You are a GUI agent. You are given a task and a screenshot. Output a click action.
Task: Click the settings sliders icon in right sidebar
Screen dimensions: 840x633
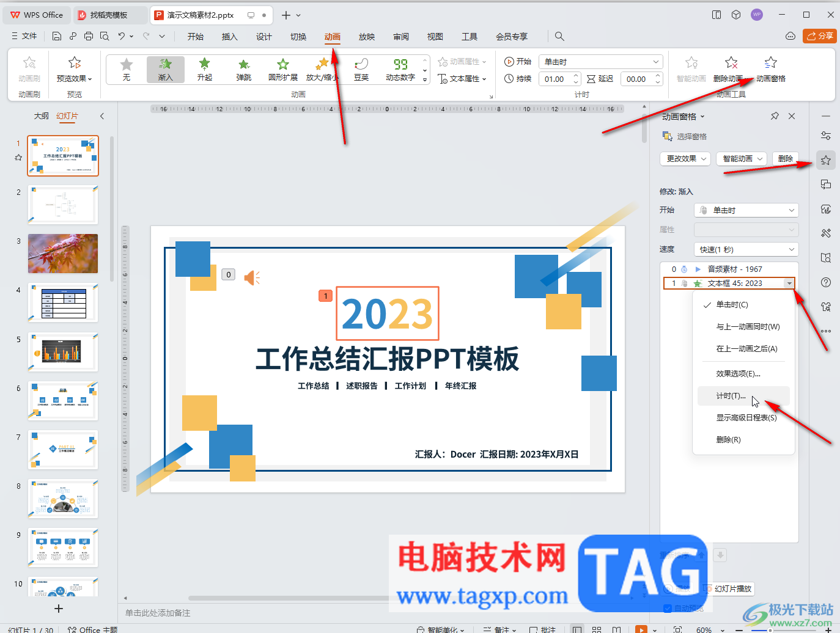(x=826, y=136)
